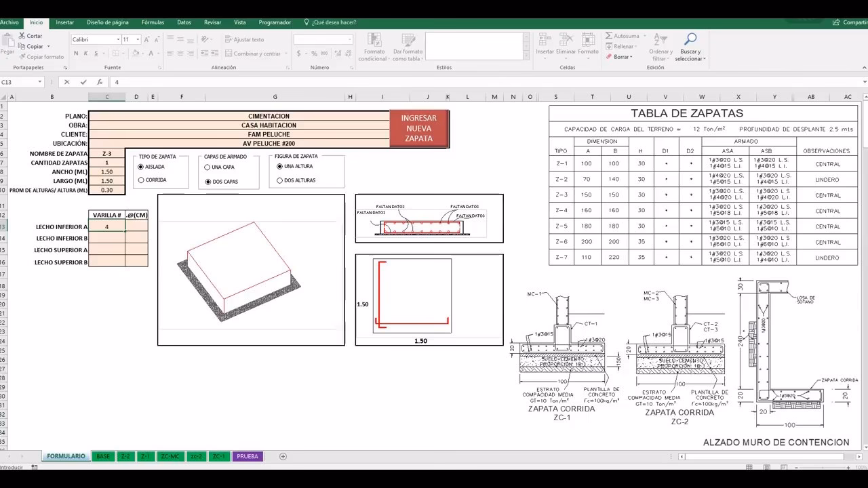Click the LECHO INFERIOR B varilla cell

coord(106,239)
